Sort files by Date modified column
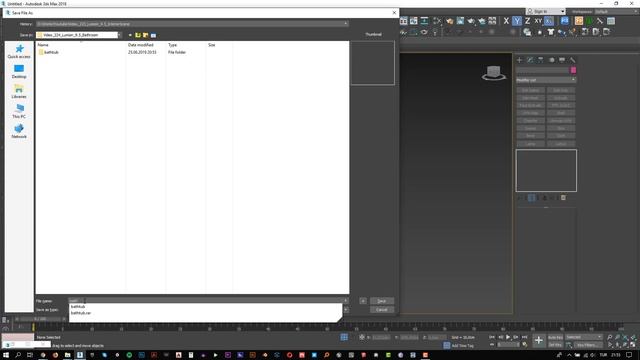 pyautogui.click(x=141, y=45)
